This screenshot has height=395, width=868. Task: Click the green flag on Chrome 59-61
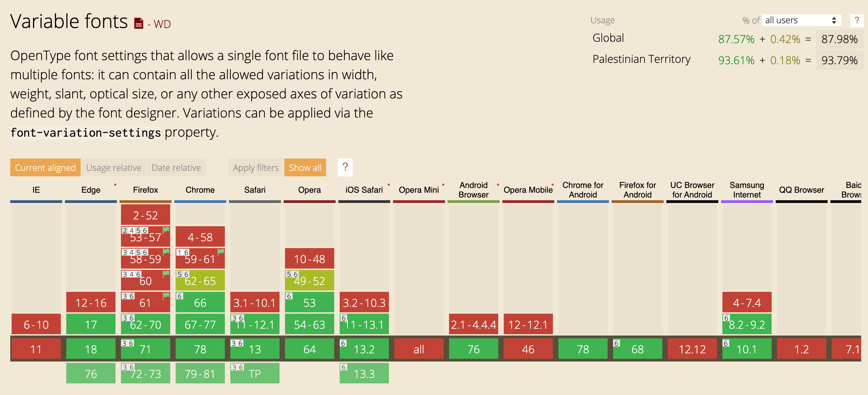point(221,252)
